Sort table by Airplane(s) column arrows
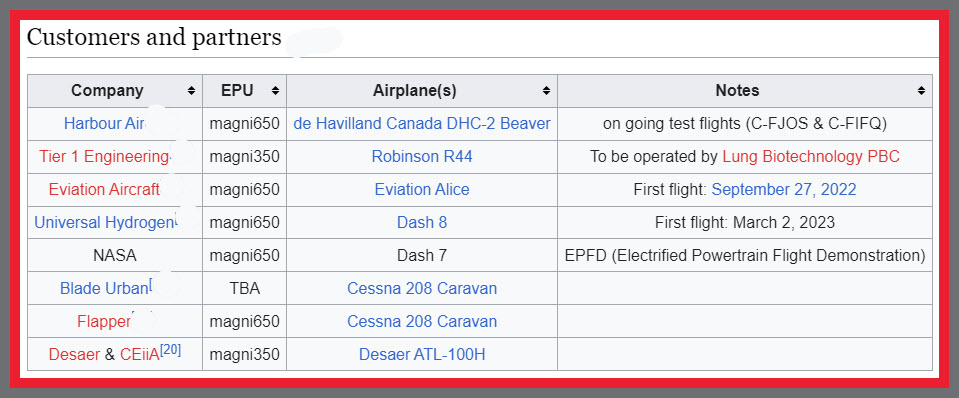The image size is (959, 398). point(546,90)
